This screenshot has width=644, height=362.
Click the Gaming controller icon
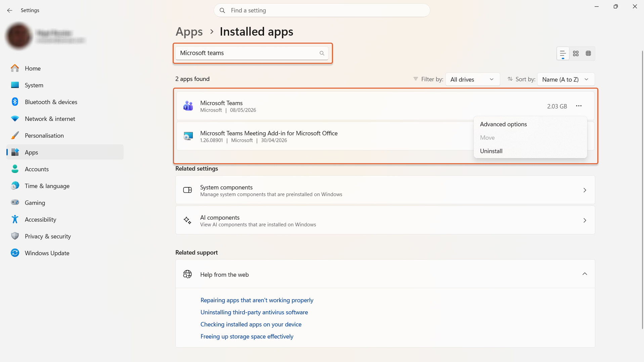pyautogui.click(x=15, y=202)
